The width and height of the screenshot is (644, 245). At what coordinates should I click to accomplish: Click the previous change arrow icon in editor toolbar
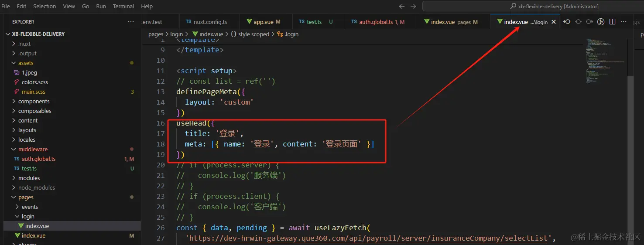tap(567, 22)
